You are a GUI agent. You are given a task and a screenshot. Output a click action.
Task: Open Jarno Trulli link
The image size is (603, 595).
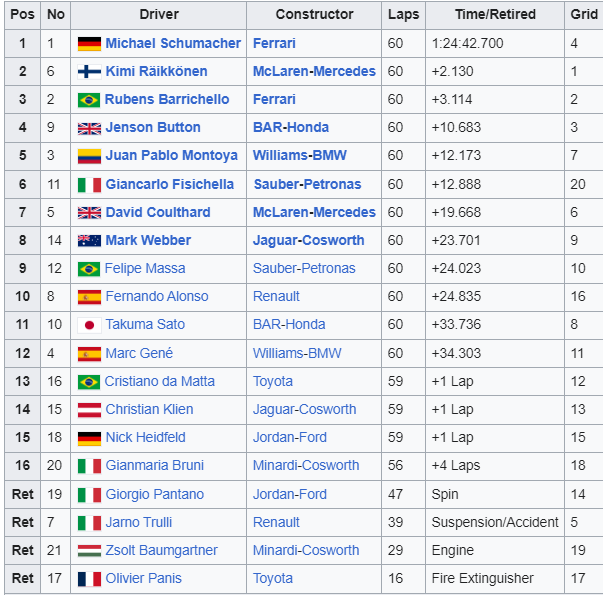click(139, 523)
